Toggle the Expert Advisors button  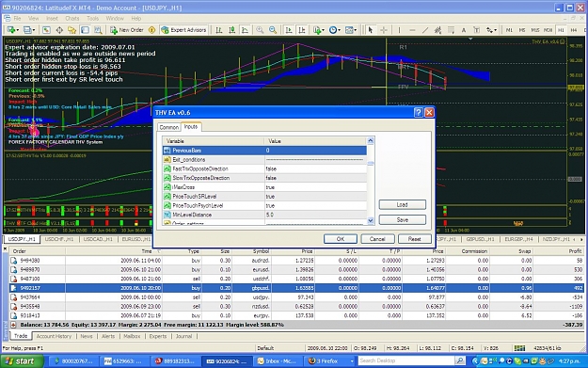pos(183,30)
